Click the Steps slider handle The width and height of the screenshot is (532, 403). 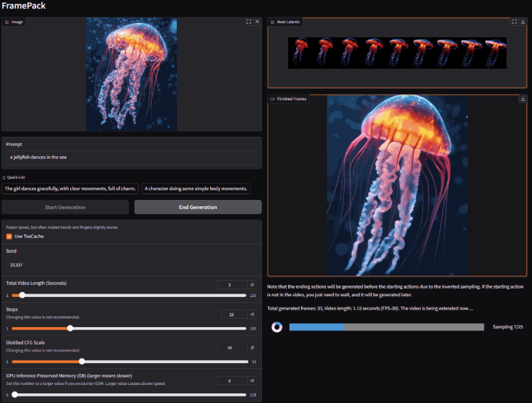tap(70, 328)
